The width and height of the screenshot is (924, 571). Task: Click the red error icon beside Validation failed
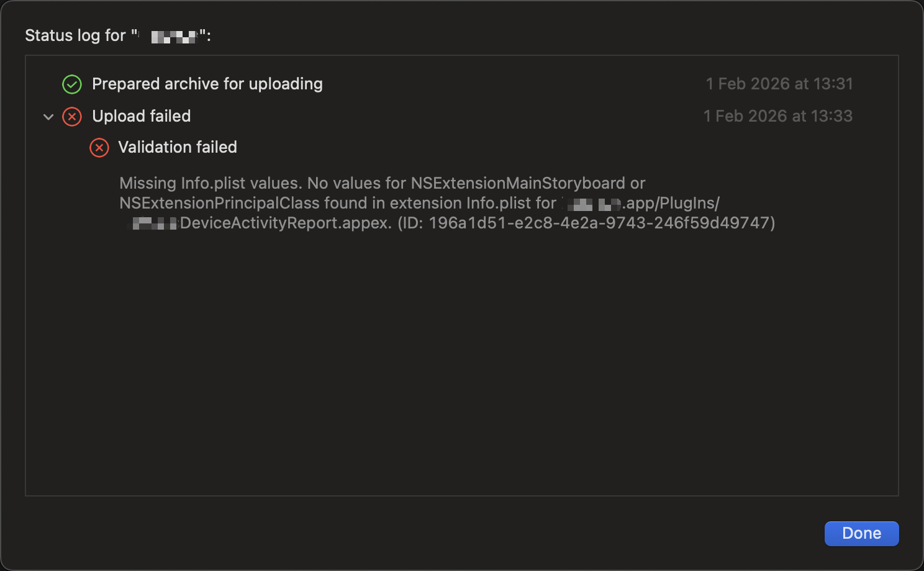99,148
